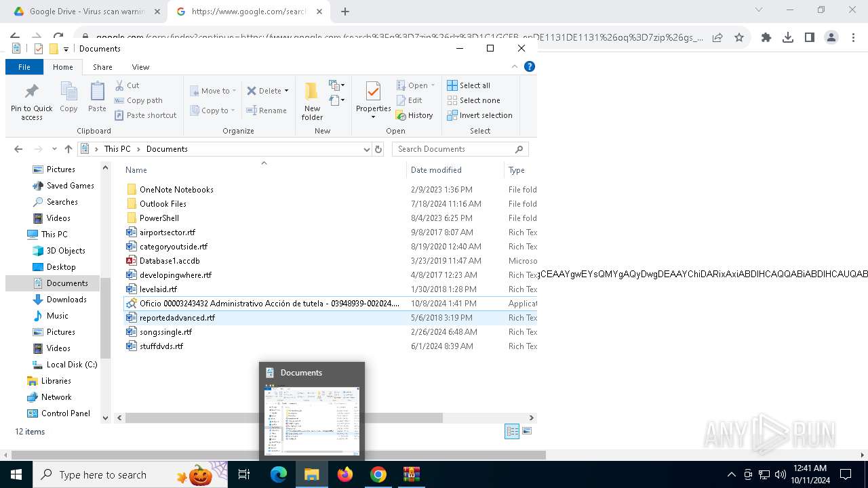Click the Search Documents input field

(453, 149)
